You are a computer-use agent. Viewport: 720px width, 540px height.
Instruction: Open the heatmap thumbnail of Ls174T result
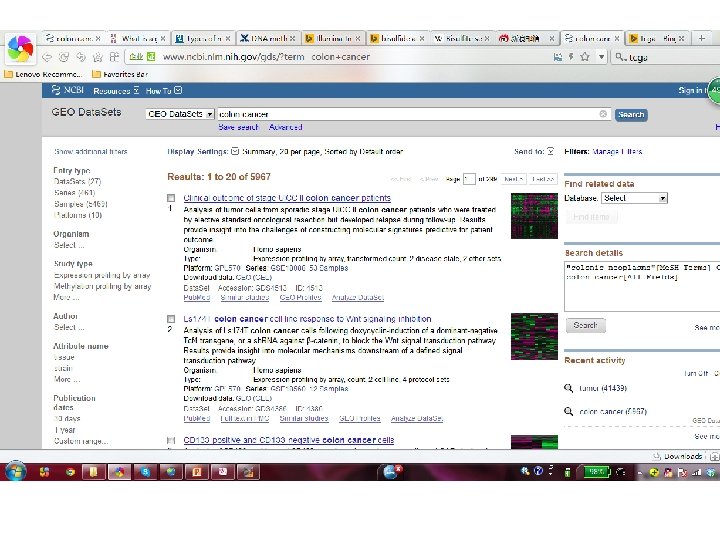pyautogui.click(x=534, y=337)
